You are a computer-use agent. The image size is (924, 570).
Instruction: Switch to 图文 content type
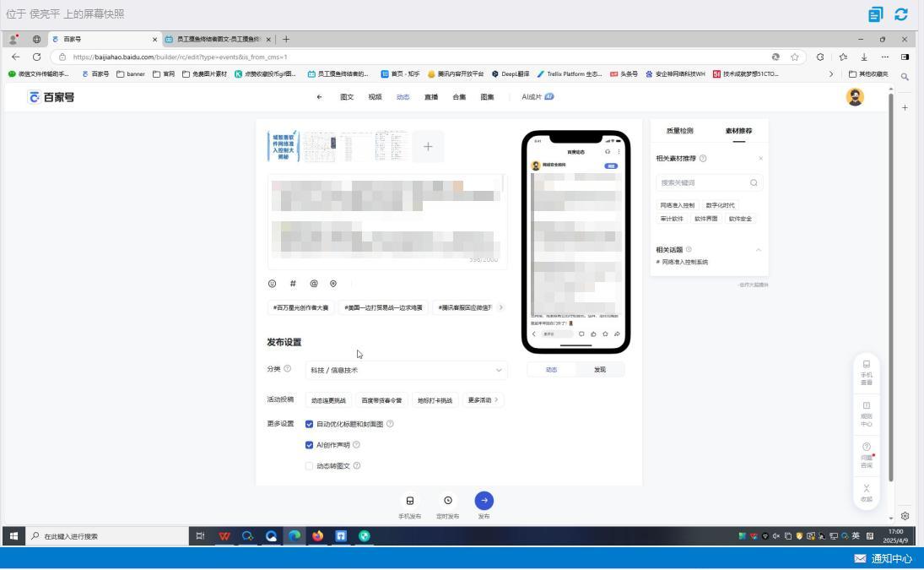pyautogui.click(x=347, y=96)
